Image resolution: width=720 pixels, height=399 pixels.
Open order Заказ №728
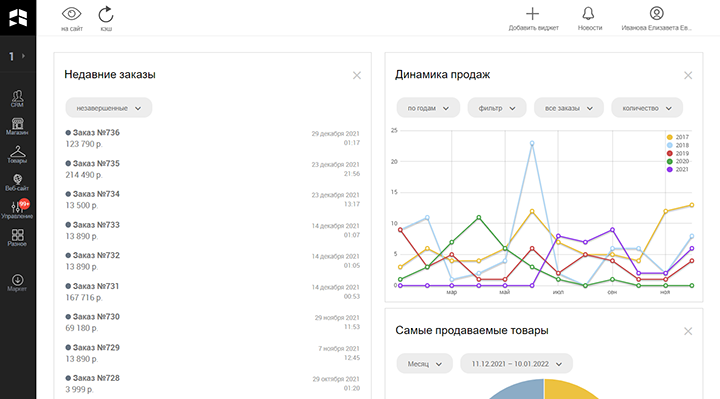(x=96, y=378)
